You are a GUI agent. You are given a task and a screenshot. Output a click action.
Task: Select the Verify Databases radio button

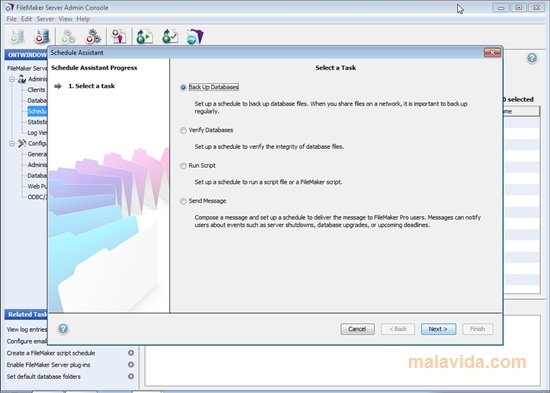tap(183, 131)
